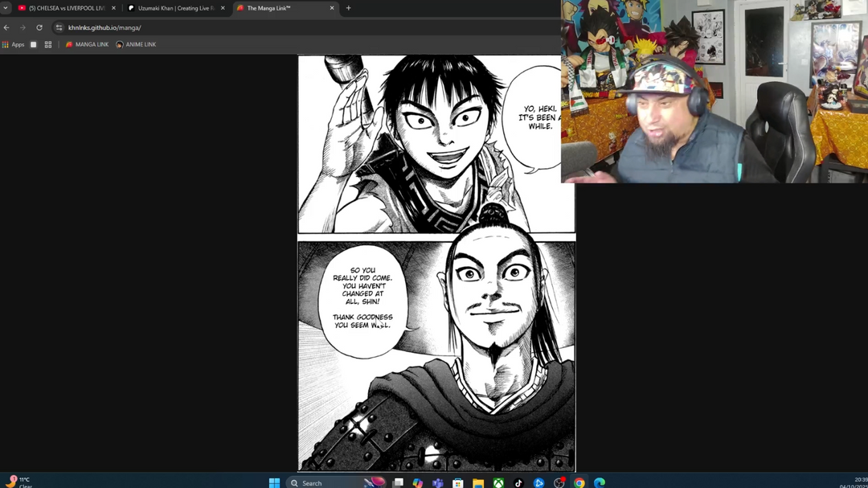Click the reload page icon
The height and width of the screenshot is (488, 868).
39,27
